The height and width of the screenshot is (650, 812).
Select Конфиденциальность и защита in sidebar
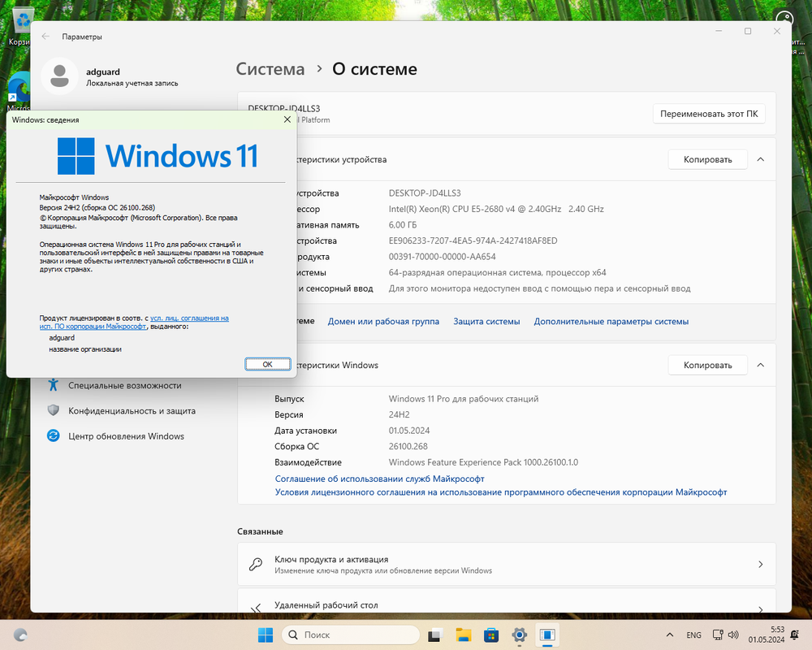(132, 411)
